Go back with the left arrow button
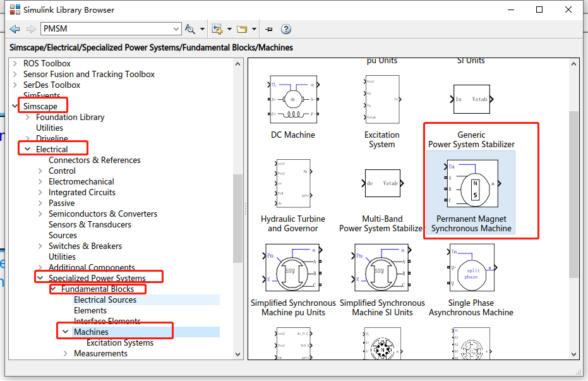The width and height of the screenshot is (588, 381). click(x=15, y=29)
